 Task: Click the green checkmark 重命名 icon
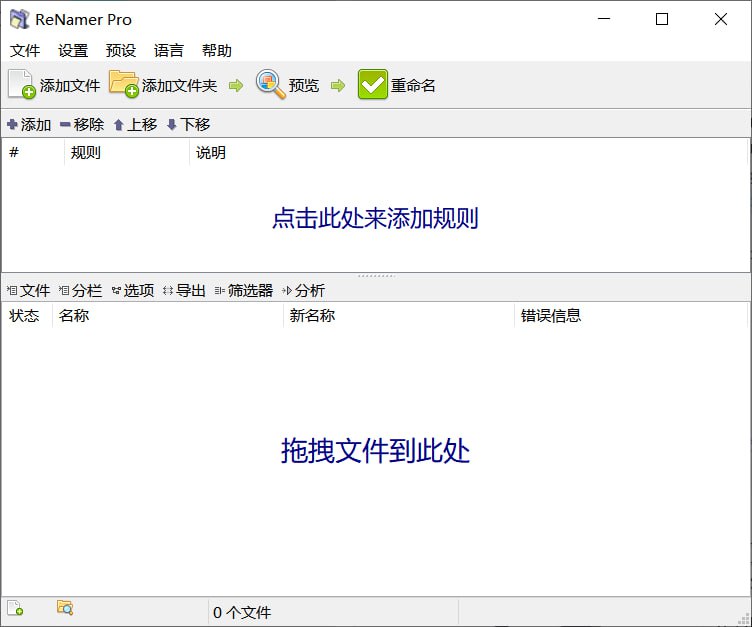(x=373, y=84)
